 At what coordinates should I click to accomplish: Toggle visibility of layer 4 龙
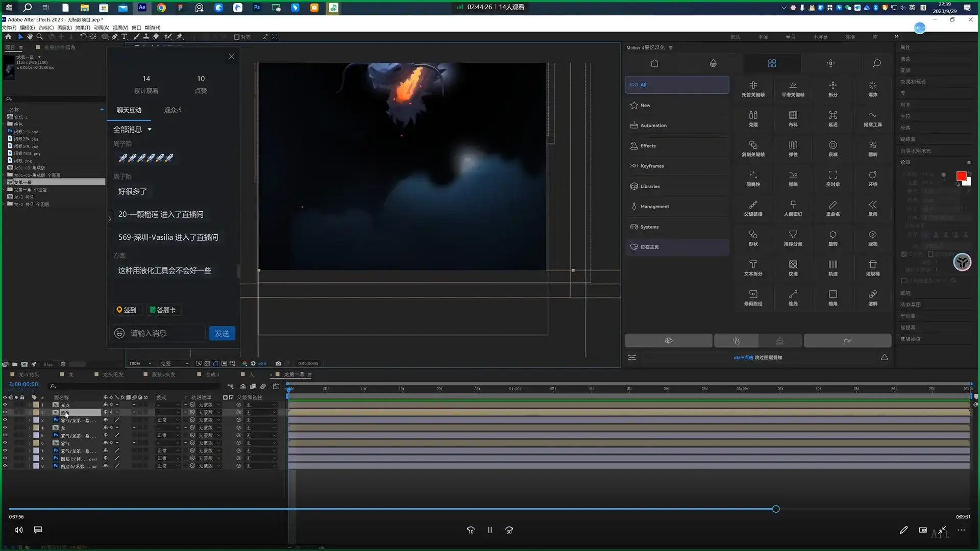pos(5,428)
